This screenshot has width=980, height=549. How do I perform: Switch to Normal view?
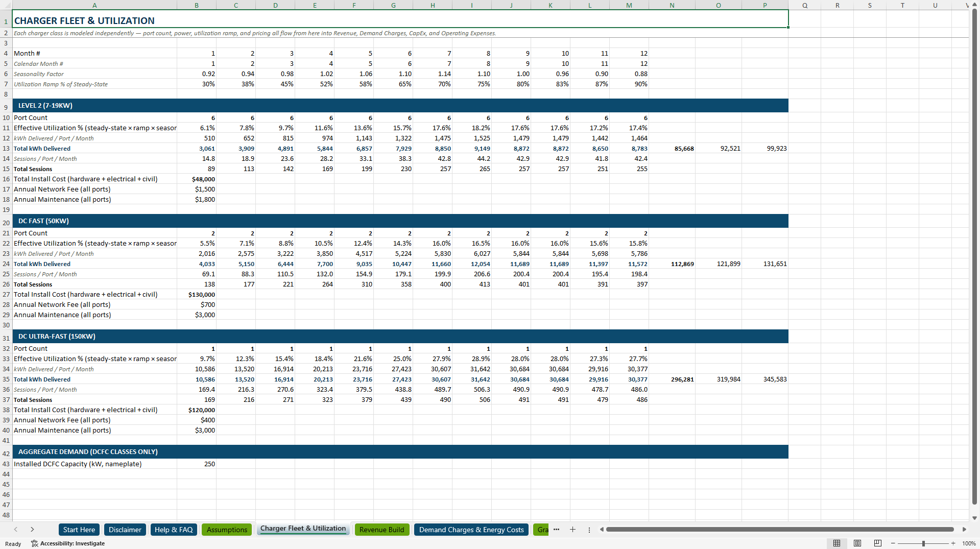(836, 543)
